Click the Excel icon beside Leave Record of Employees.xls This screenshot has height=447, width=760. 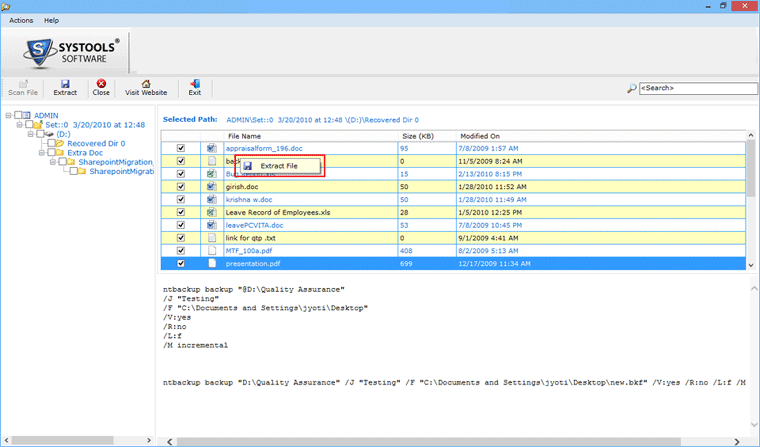[x=212, y=212]
